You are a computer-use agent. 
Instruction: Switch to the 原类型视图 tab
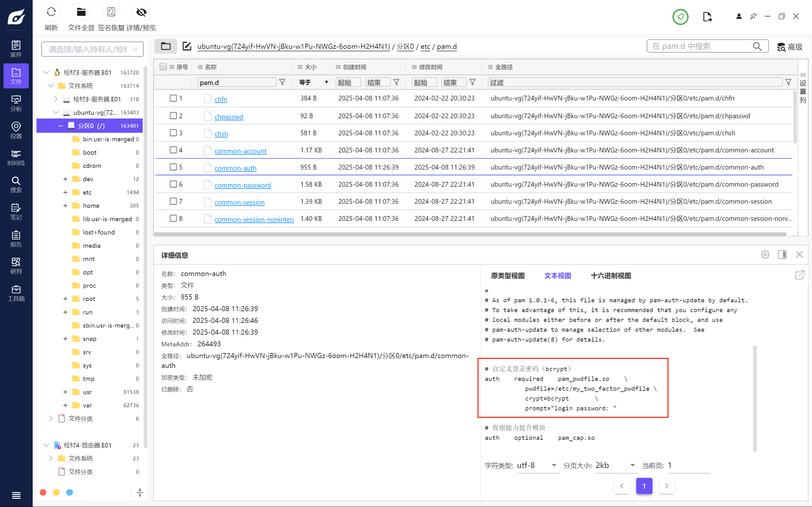point(508,276)
